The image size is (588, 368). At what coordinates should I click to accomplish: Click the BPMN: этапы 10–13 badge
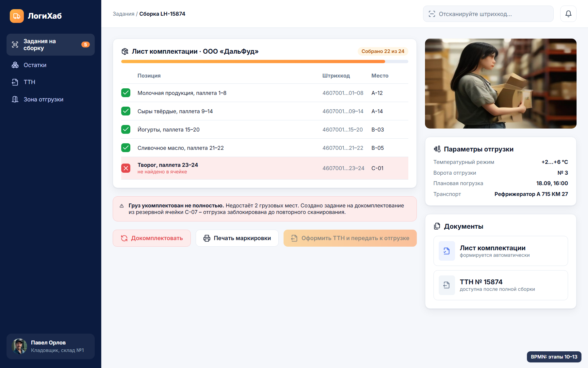554,357
